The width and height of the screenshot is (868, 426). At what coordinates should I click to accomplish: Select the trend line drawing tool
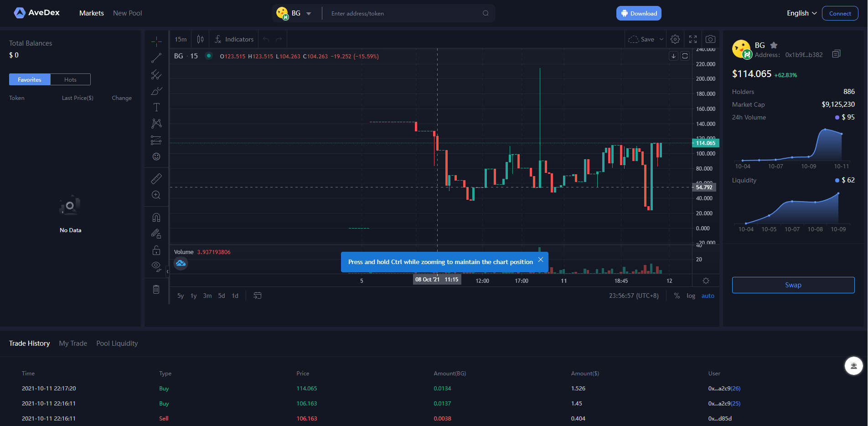(156, 58)
